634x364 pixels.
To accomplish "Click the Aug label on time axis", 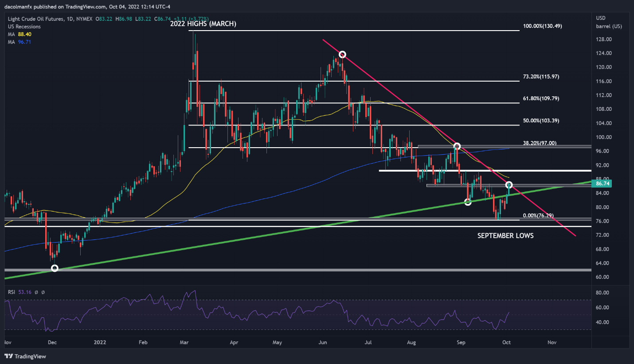I will tap(412, 343).
